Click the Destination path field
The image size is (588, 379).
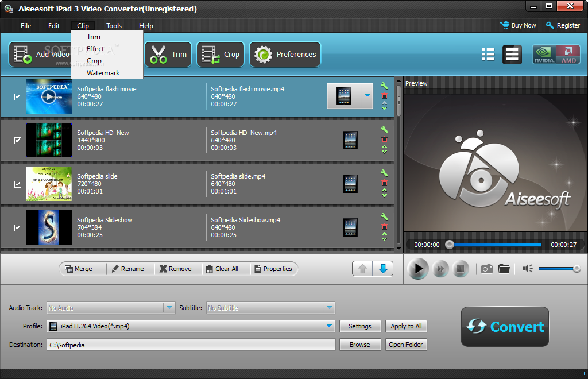pos(191,345)
